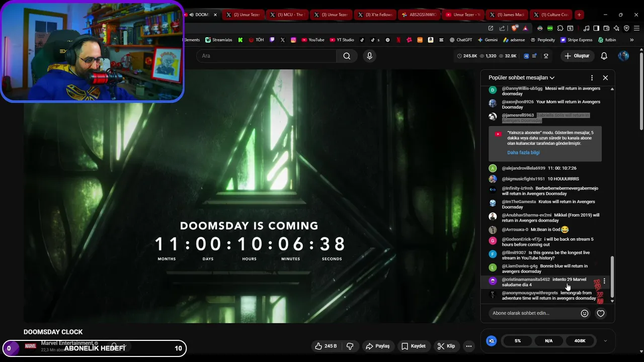The image size is (644, 362).
Task: Open the Daha fazla bilgi link
Action: tap(523, 152)
